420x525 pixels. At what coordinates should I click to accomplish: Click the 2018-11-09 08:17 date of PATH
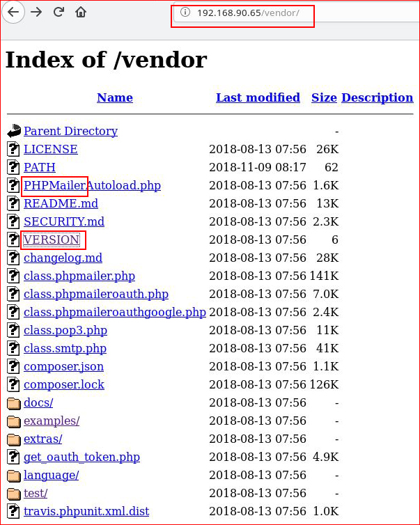click(x=258, y=167)
